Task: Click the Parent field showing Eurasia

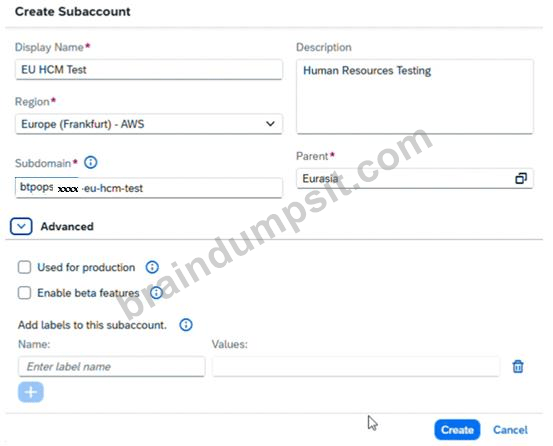Action: click(x=415, y=178)
